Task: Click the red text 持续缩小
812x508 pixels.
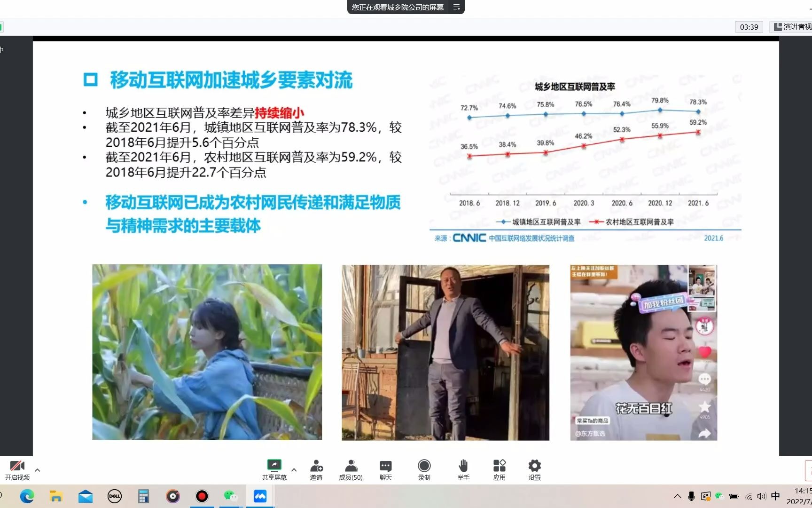Action: tap(279, 113)
